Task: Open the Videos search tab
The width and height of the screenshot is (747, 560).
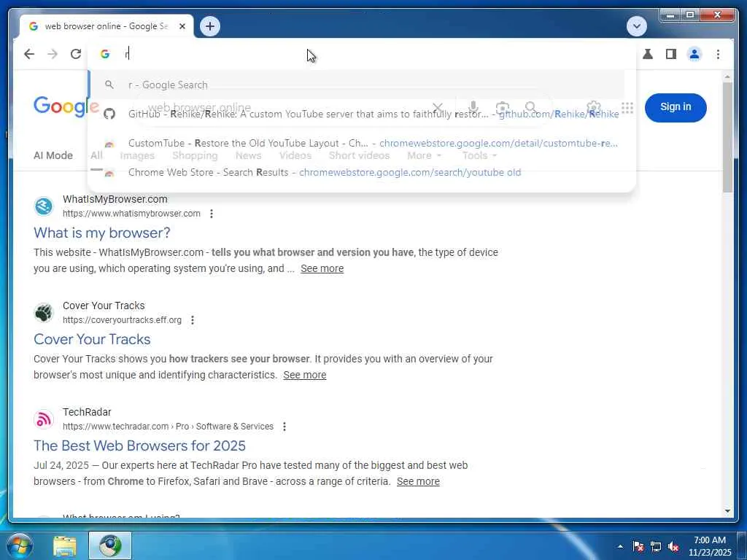Action: coord(295,155)
